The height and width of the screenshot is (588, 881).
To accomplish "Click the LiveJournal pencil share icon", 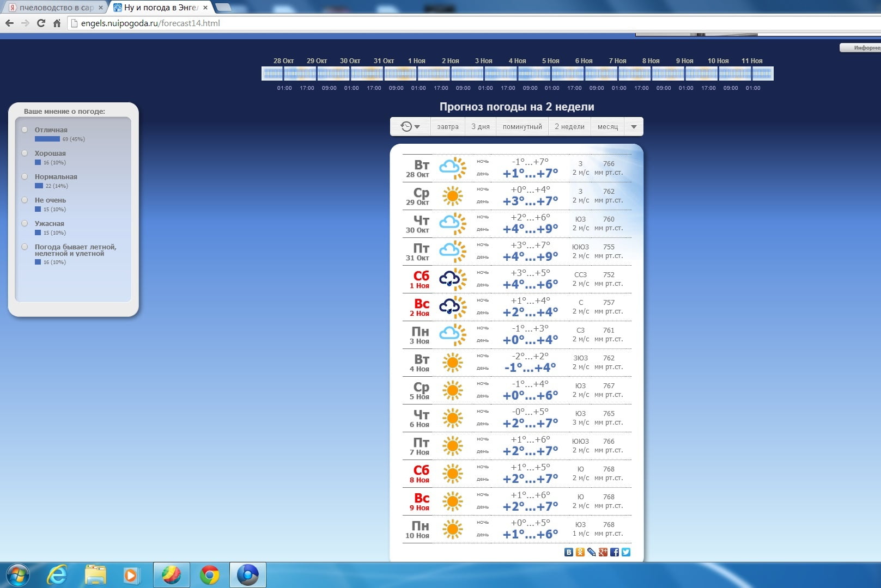I will tap(592, 552).
